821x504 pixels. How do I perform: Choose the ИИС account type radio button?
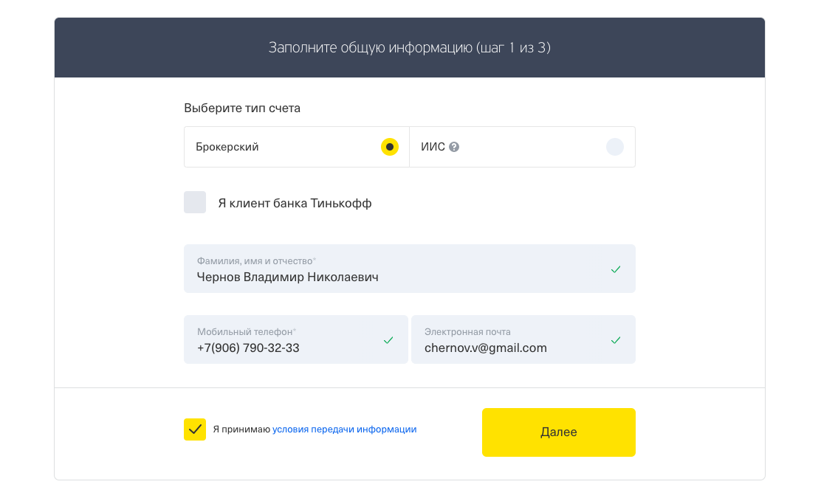[615, 147]
